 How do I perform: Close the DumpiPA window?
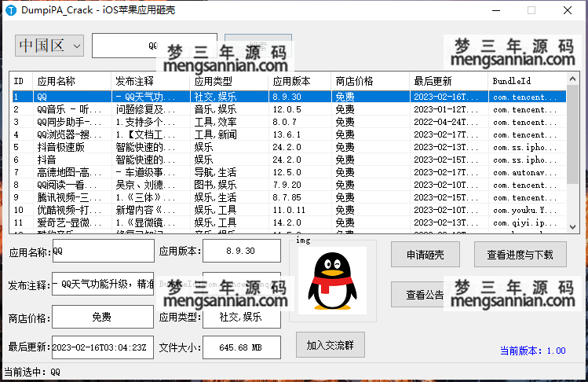[x=568, y=10]
